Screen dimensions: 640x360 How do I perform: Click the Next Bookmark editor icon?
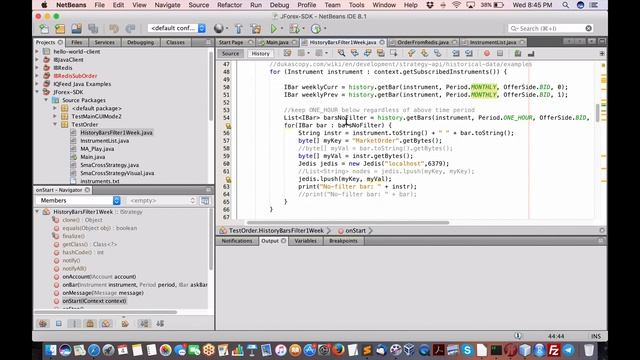click(424, 53)
